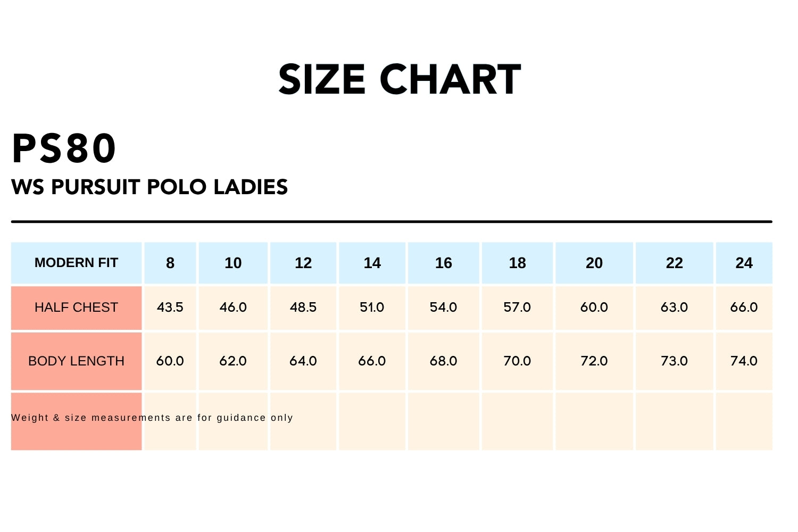Click the 51.0 half chest value
The image size is (798, 532).
(x=372, y=307)
